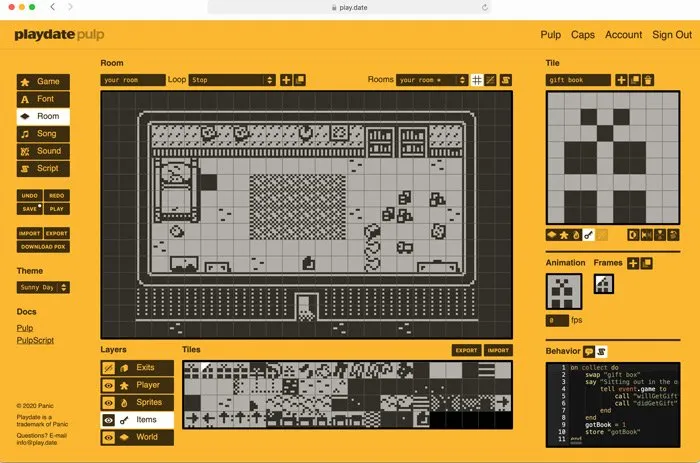Add a new tile in Tile panel

[x=621, y=80]
